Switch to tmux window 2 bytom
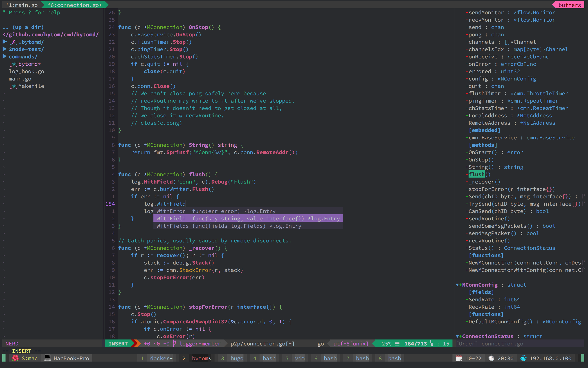Screen dimensions: 588x368 coord(197,358)
